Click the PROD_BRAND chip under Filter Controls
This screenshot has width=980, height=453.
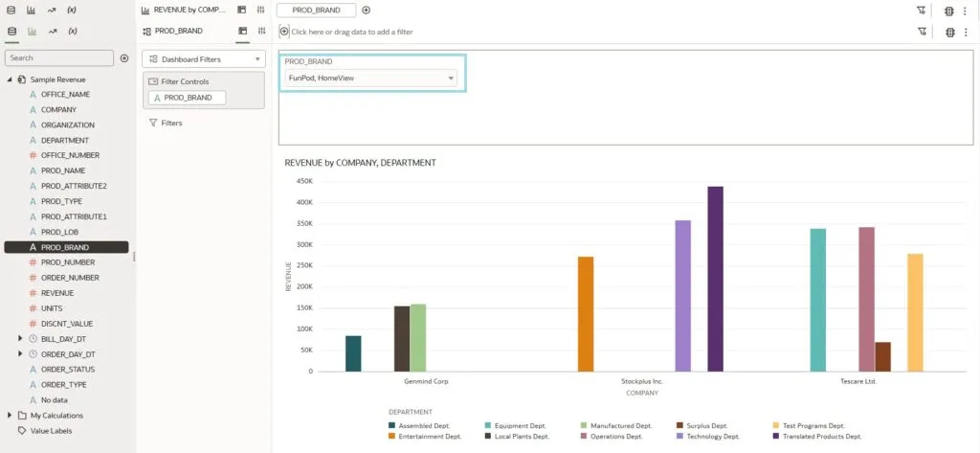tap(187, 98)
